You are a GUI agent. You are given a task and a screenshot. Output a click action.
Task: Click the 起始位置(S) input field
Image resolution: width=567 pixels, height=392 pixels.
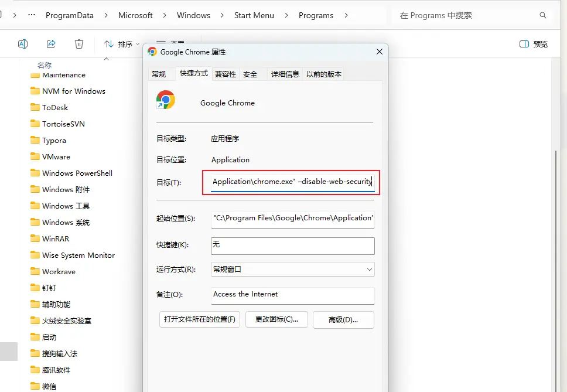click(x=292, y=219)
